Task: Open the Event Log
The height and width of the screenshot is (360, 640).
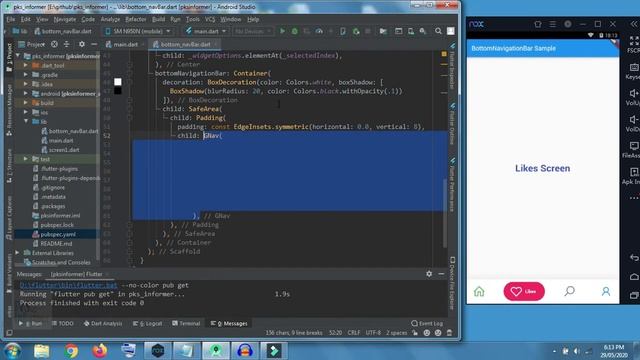Action: pos(427,323)
